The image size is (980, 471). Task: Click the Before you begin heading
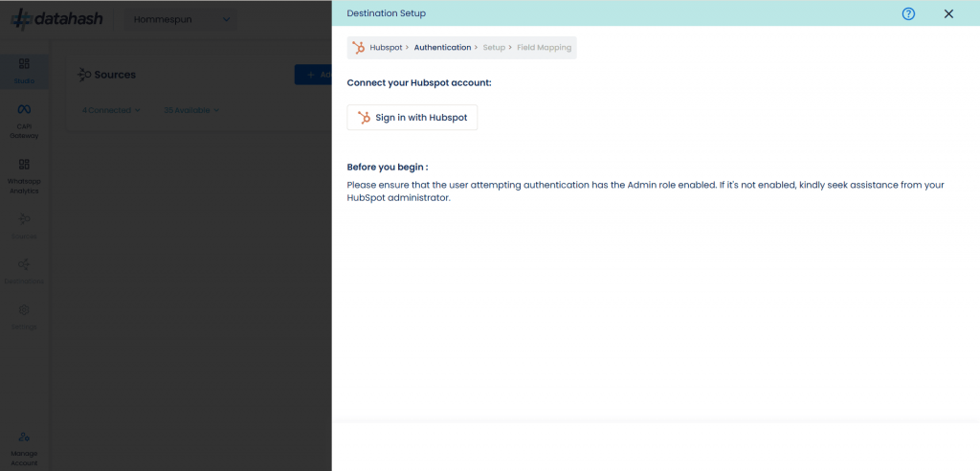[388, 167]
